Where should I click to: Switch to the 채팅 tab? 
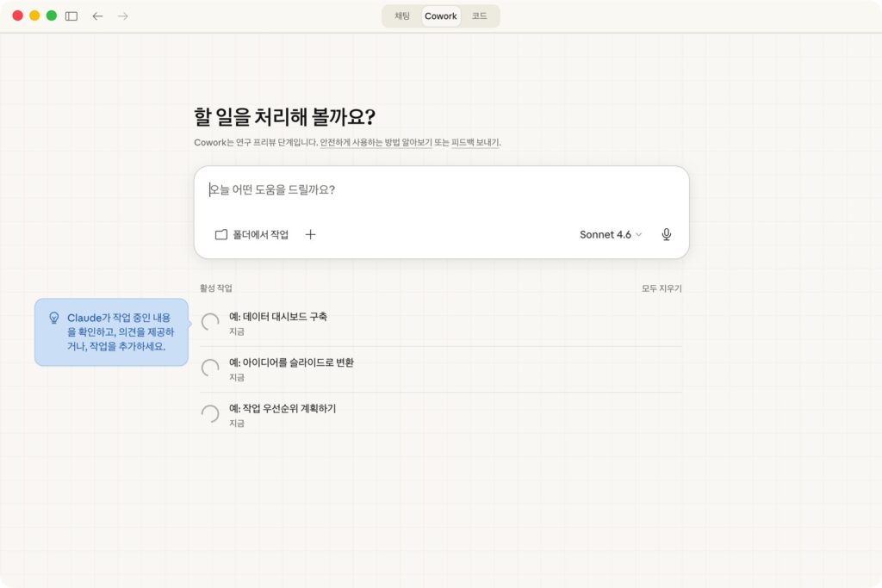point(402,16)
